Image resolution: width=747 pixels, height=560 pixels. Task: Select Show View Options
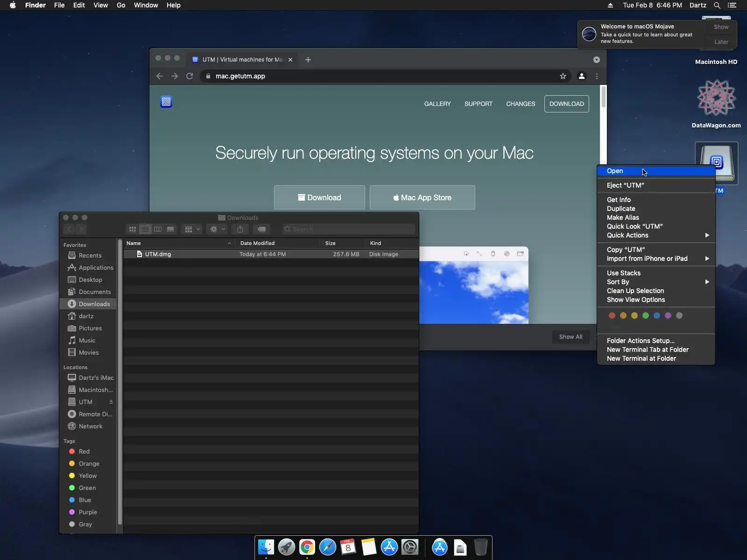656,300
